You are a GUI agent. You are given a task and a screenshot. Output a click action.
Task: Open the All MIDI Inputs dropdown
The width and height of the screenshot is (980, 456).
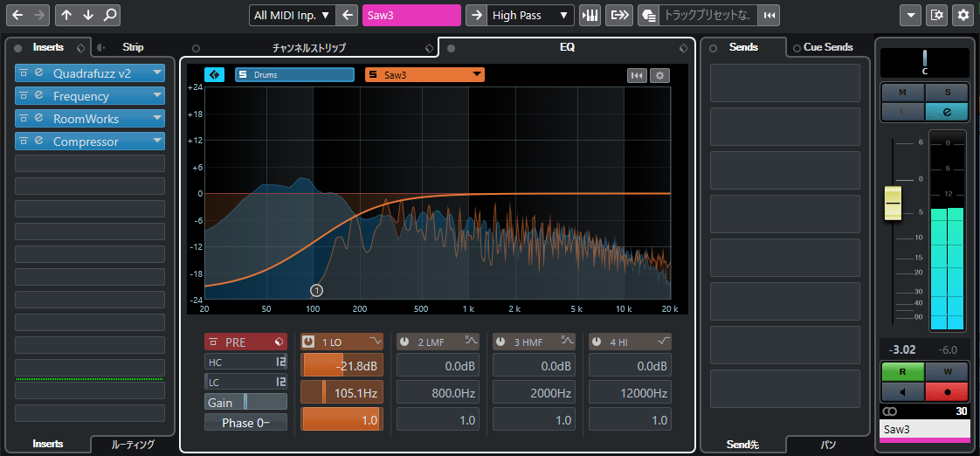[292, 15]
